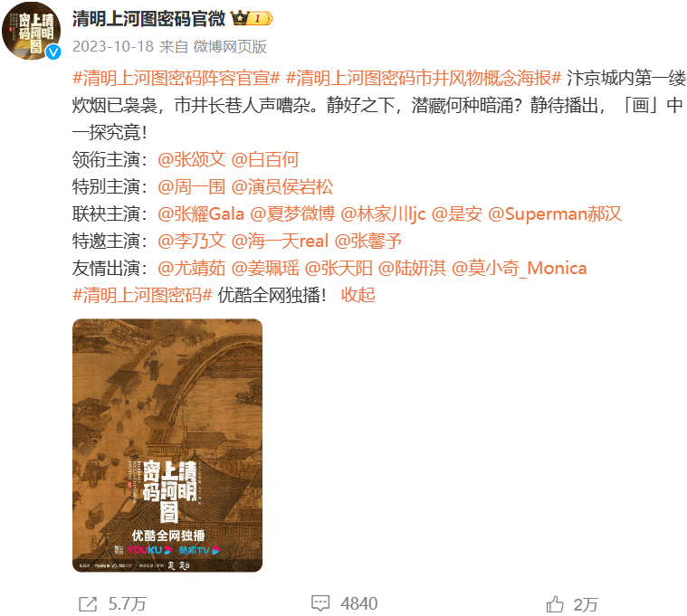Open @演员侯岩松 mention
Image resolution: width=687 pixels, height=616 pixels.
pyautogui.click(x=281, y=187)
